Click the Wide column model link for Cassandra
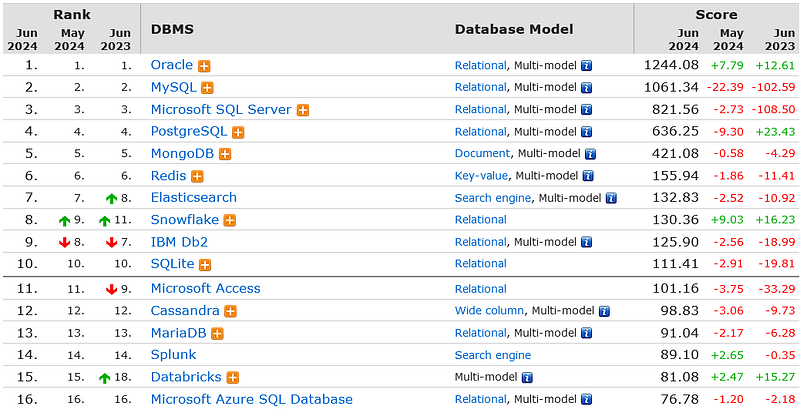 tap(489, 311)
